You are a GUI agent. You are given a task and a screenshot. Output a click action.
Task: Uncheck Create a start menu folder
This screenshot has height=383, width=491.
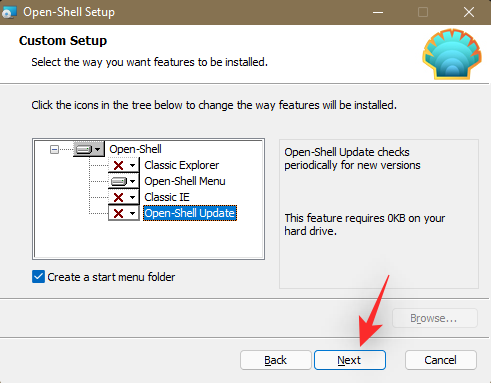pos(38,277)
